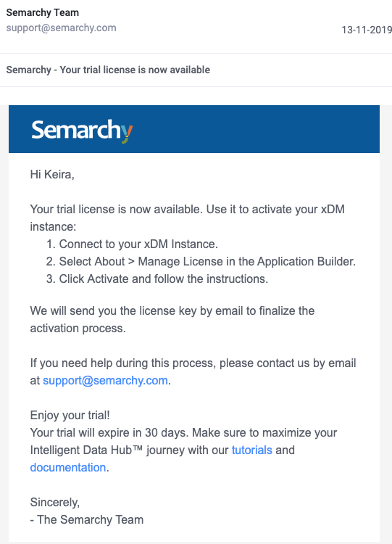Select step 2 about Manage License

(x=201, y=261)
